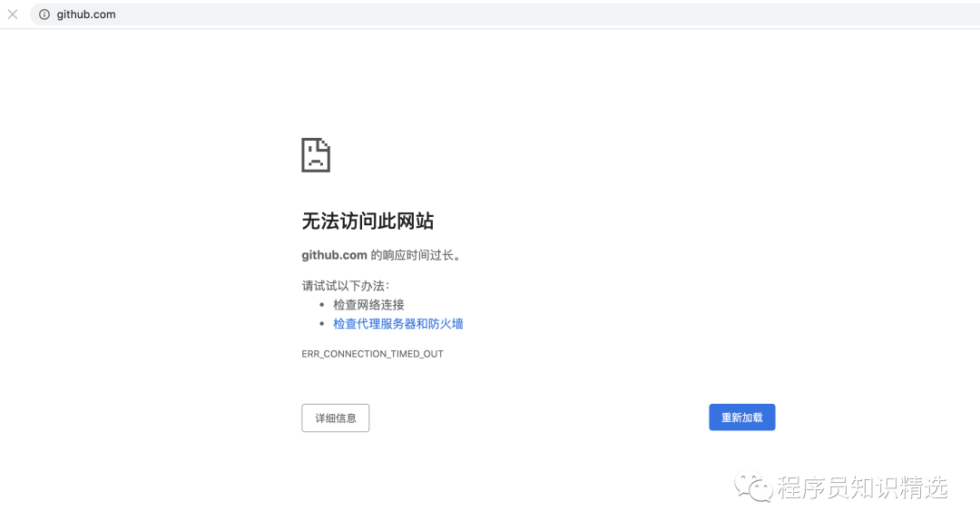Focus the address bar showing github.com
The width and height of the screenshot is (980, 531).
(x=505, y=15)
